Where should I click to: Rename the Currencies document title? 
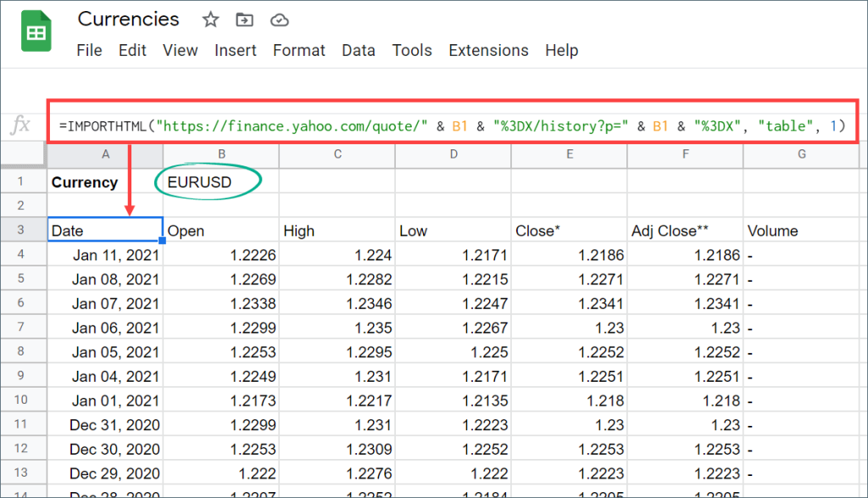[129, 20]
